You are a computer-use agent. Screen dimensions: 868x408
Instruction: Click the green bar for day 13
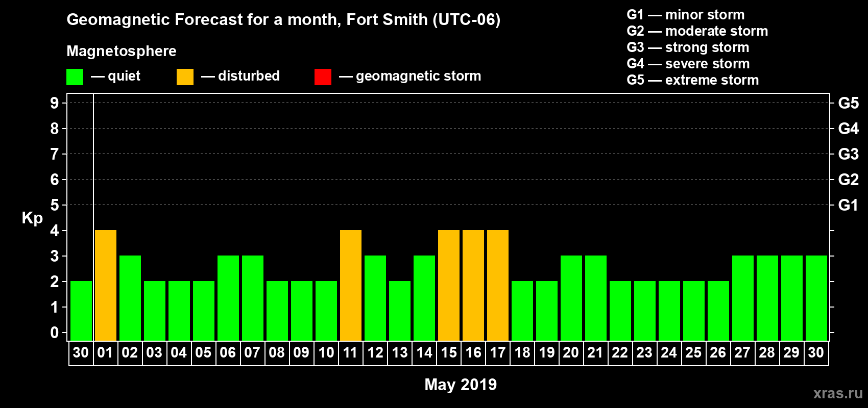click(x=400, y=311)
